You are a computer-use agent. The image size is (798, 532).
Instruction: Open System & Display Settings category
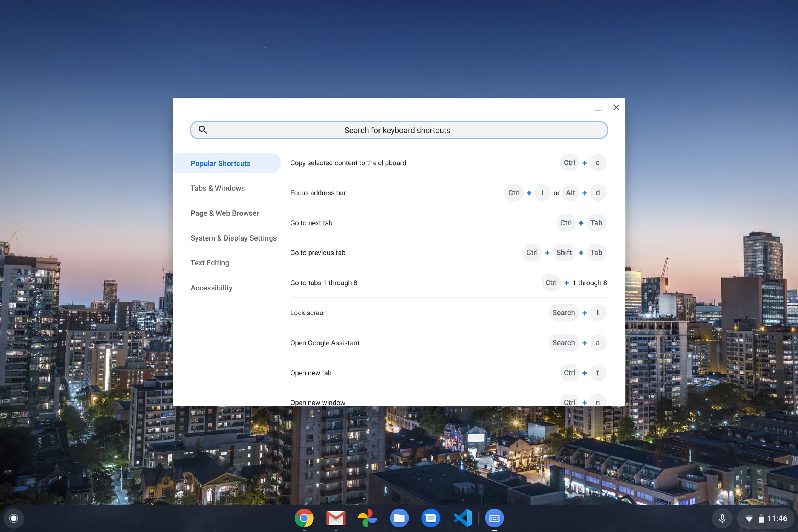(x=233, y=238)
